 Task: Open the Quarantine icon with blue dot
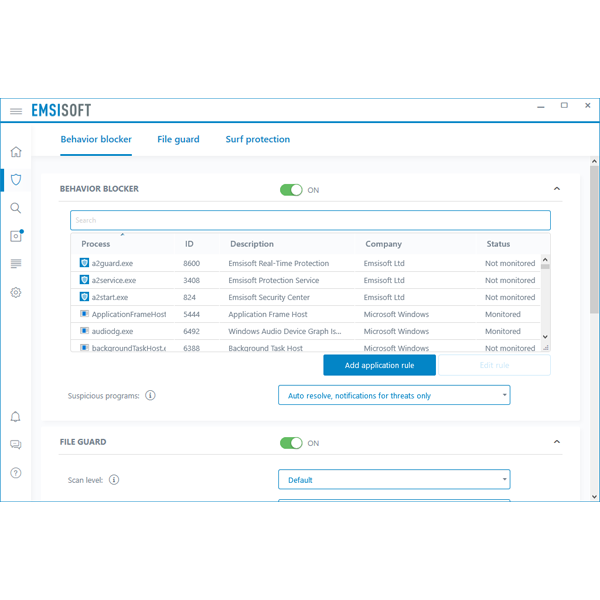click(16, 235)
